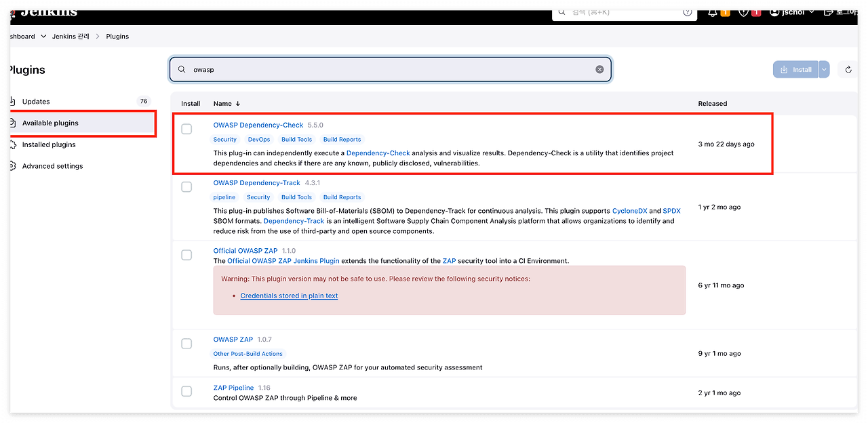Open the OWASP ZAP 1.0.7 plugin link
868x423 pixels.
point(233,340)
